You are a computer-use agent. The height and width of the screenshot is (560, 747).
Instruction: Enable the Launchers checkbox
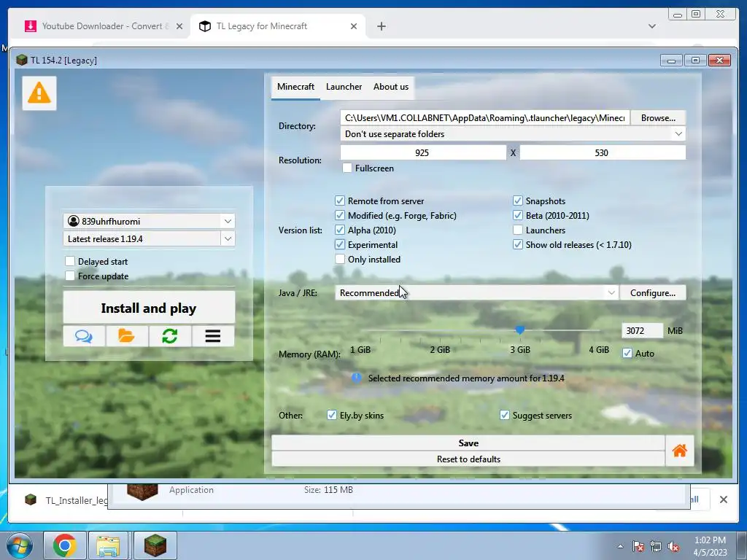click(518, 230)
